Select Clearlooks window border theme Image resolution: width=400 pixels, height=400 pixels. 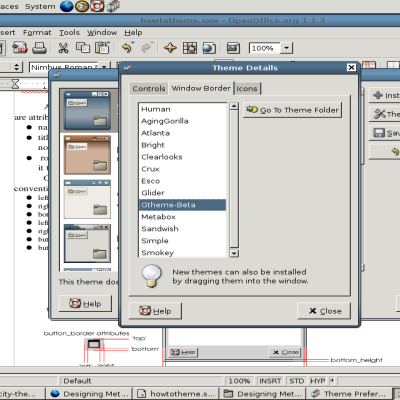click(x=182, y=157)
